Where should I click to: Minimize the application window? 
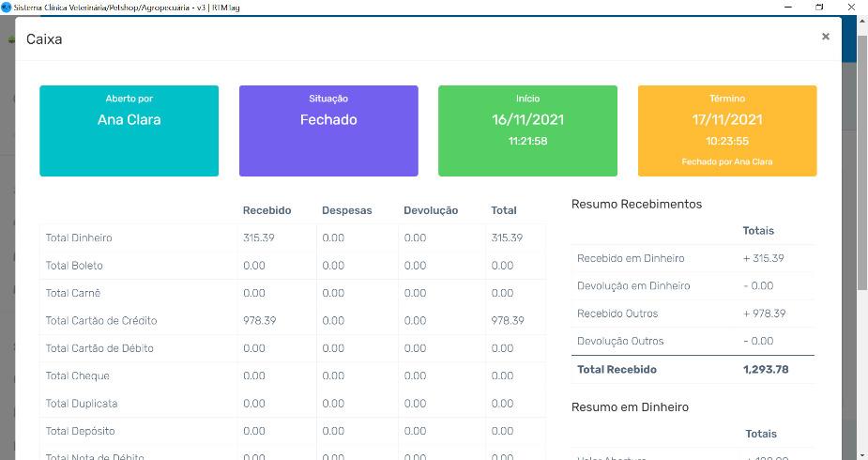[785, 7]
